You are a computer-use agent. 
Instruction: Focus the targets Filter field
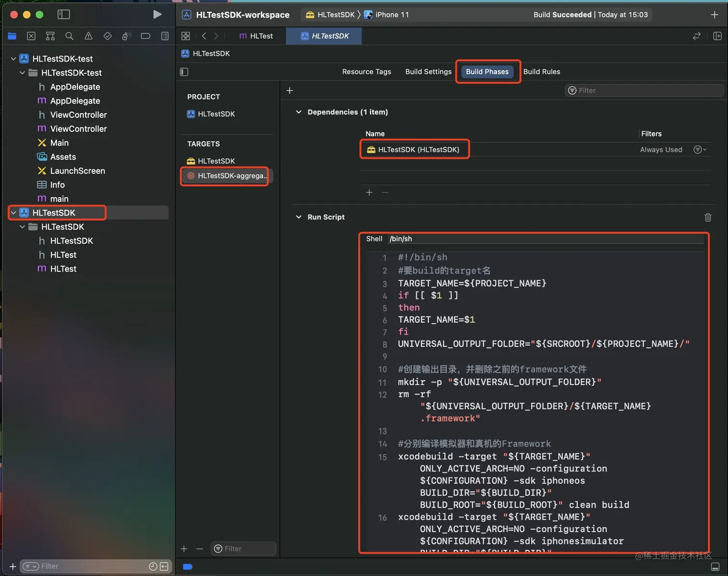click(243, 549)
